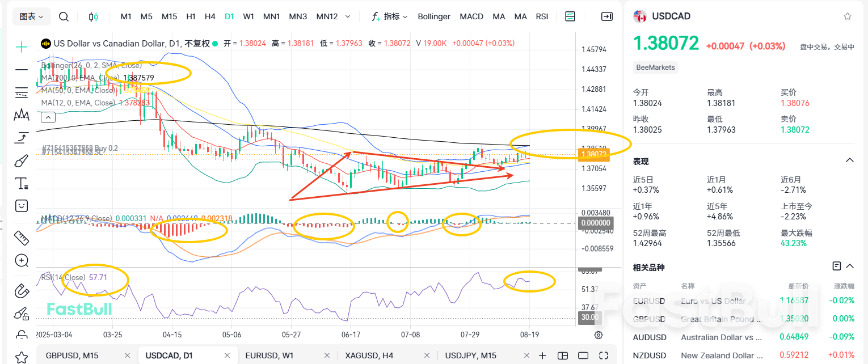The height and width of the screenshot is (364, 868).
Task: Select the crosshair cursor tool
Action: [22, 47]
